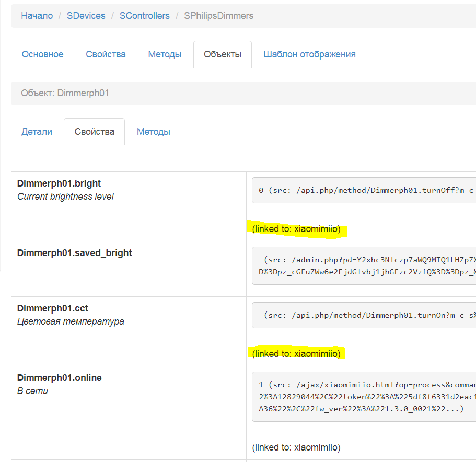476x462 pixels.
Task: Click the Объект: Dimmerph01 header bar
Action: tap(243, 93)
